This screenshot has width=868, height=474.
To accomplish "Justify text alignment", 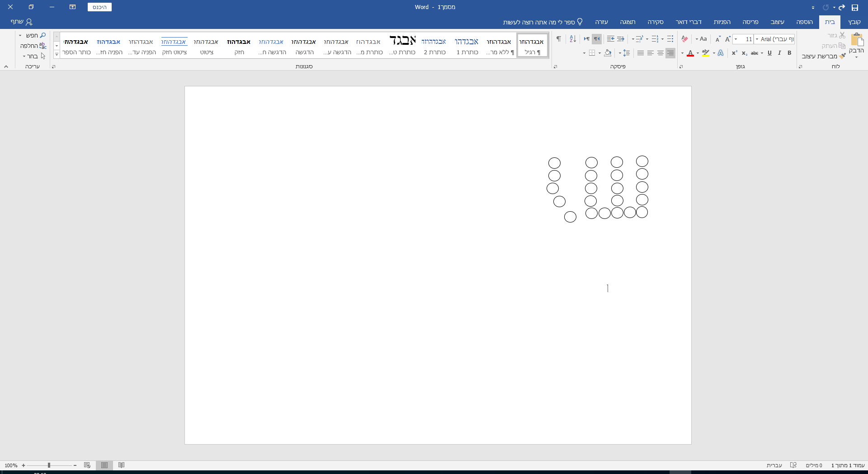I will (641, 53).
